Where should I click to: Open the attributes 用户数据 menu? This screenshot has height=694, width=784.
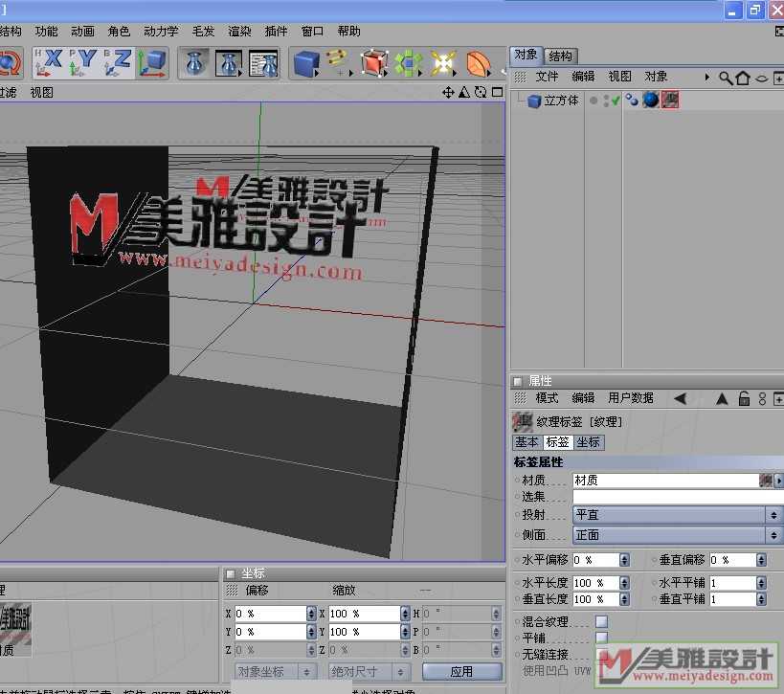pyautogui.click(x=631, y=398)
